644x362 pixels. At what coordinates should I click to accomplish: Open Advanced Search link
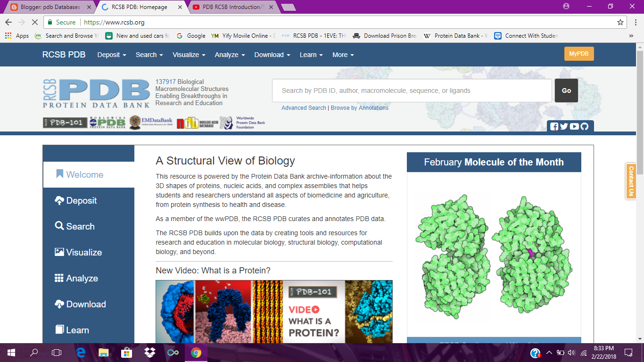tap(304, 108)
